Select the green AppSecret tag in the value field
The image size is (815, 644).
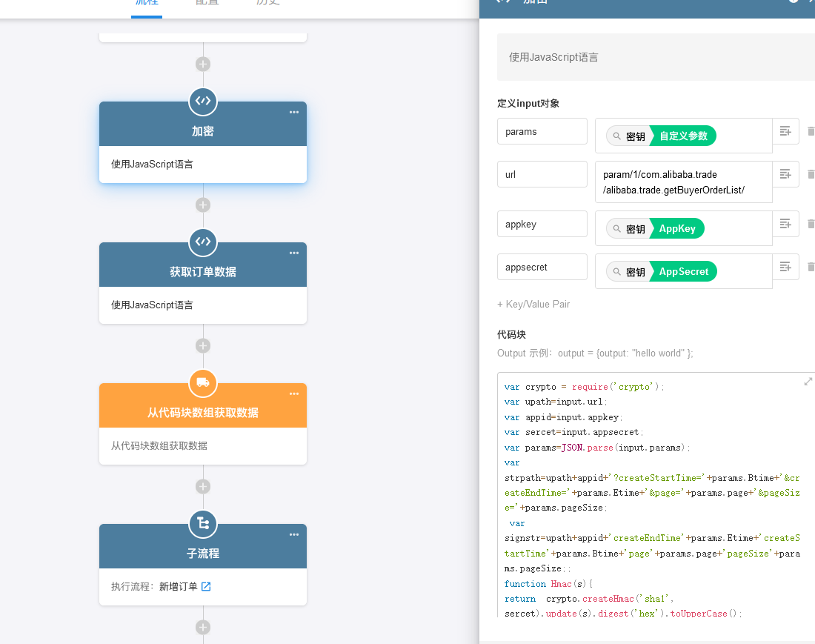[683, 271]
